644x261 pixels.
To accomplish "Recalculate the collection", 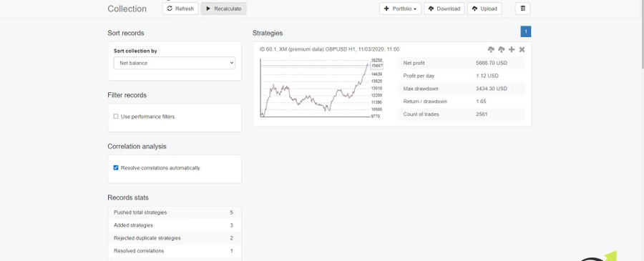I will click(x=223, y=9).
